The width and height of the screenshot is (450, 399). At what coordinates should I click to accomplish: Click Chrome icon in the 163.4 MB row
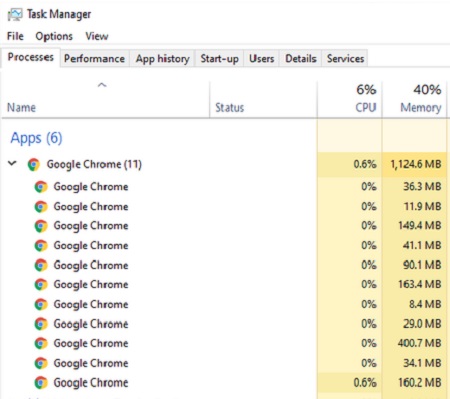(x=41, y=285)
